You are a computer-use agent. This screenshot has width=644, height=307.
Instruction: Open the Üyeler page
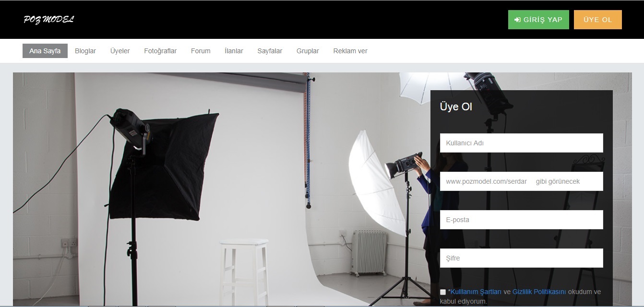[x=120, y=51]
